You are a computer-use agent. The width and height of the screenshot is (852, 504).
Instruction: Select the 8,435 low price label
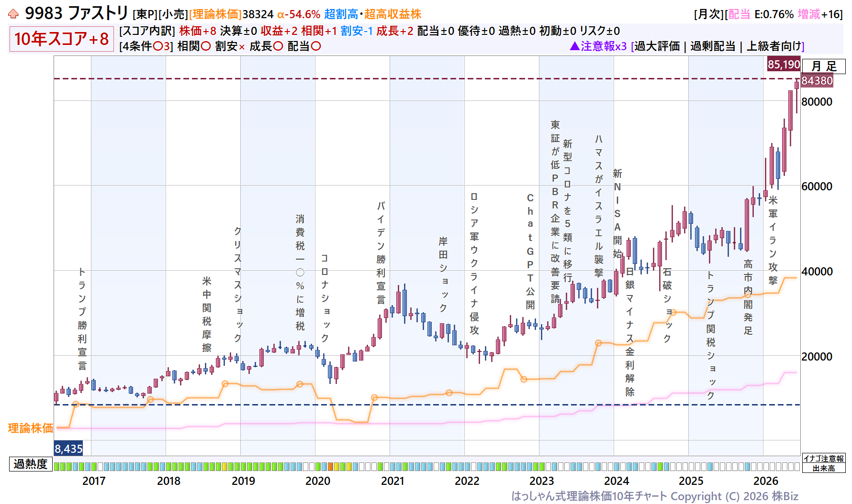coord(68,449)
